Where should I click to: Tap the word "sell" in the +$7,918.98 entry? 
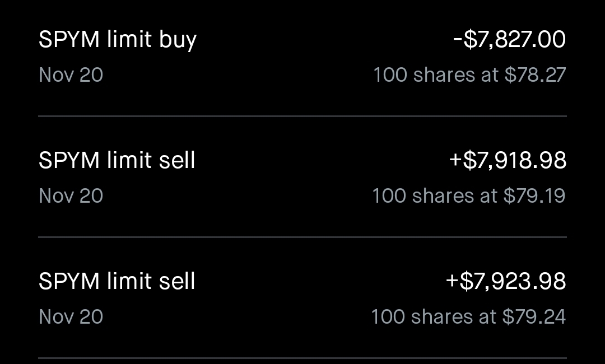point(176,161)
